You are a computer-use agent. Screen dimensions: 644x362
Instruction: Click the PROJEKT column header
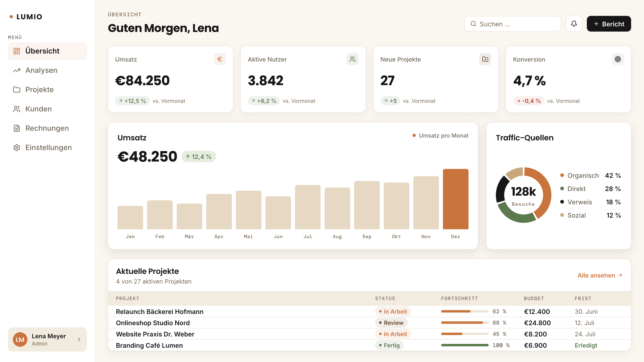click(x=128, y=298)
